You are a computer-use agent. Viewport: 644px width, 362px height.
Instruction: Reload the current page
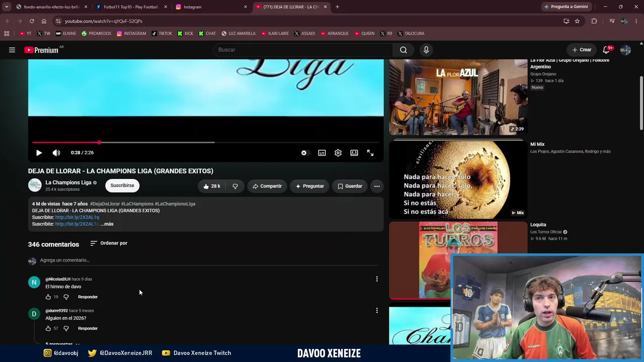32,21
